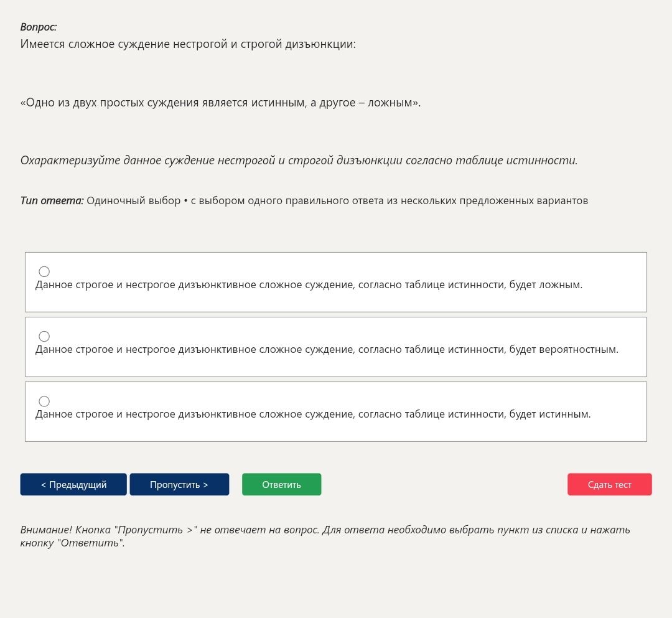This screenshot has height=618, width=672.
Task: Click the 'Тип ответа:' bold label
Action: [52, 200]
